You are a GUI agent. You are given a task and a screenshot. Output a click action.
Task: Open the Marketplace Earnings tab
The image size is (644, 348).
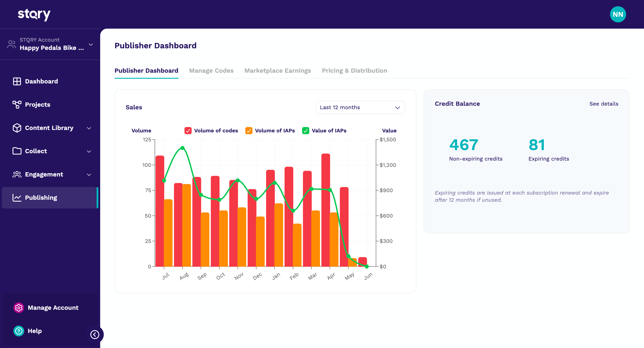pos(278,71)
